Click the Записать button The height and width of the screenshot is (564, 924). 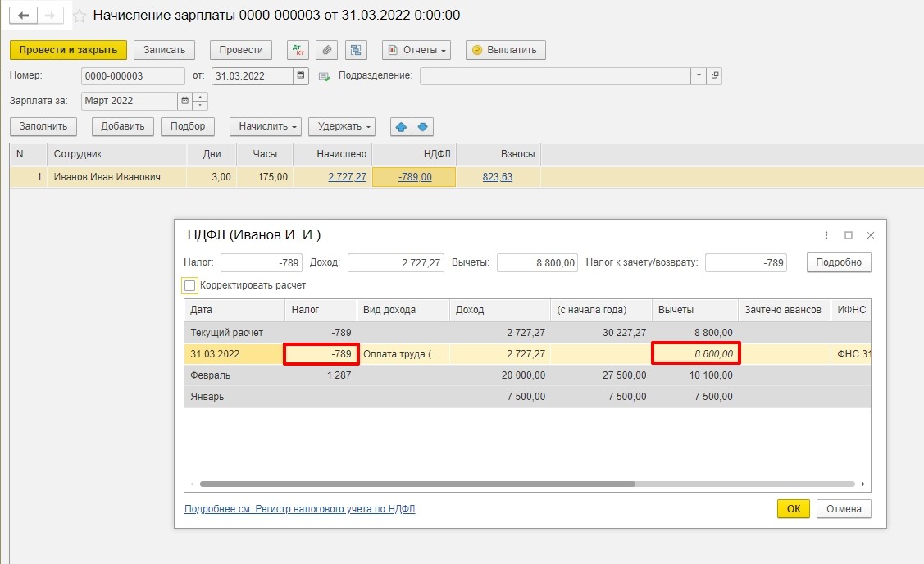click(165, 50)
